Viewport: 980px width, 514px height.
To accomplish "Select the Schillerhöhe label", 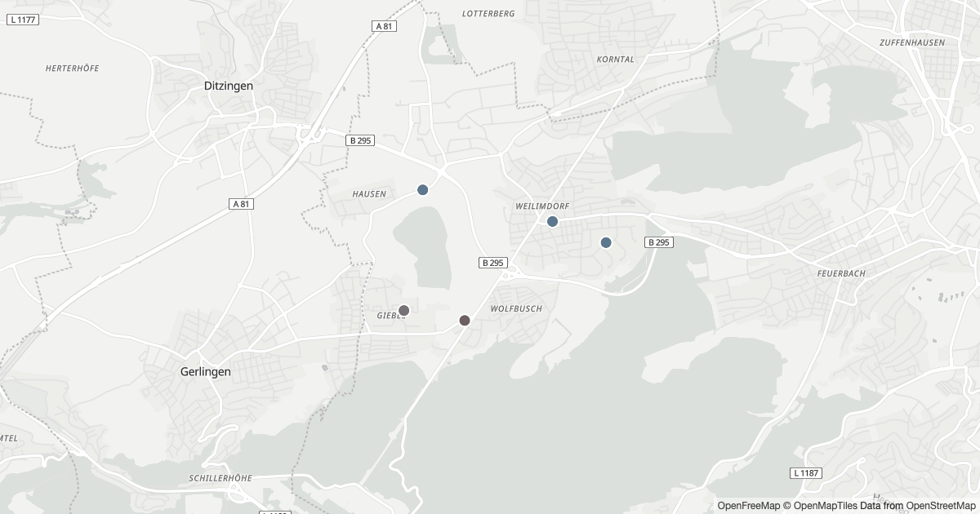I will coord(220,478).
